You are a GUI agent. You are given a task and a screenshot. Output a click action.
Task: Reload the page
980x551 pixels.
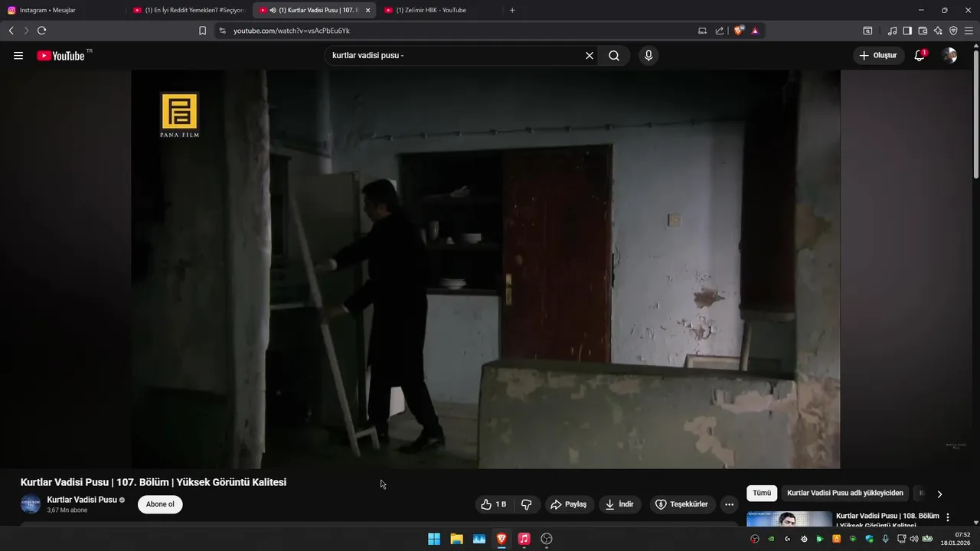click(x=42, y=31)
